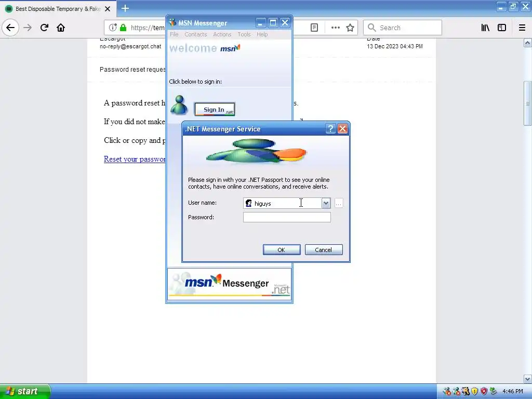Click the ellipsis button next to username
The image size is (532, 399).
pyautogui.click(x=339, y=203)
